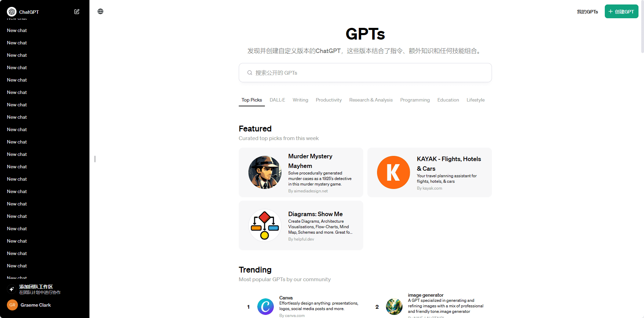Open the Canva trending entry title

pyautogui.click(x=286, y=298)
